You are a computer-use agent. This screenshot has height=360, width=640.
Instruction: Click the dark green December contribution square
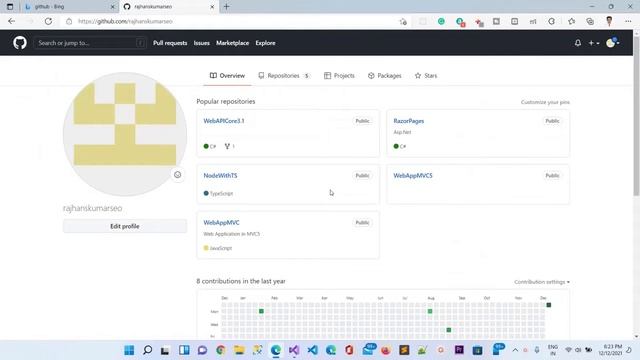click(x=549, y=305)
